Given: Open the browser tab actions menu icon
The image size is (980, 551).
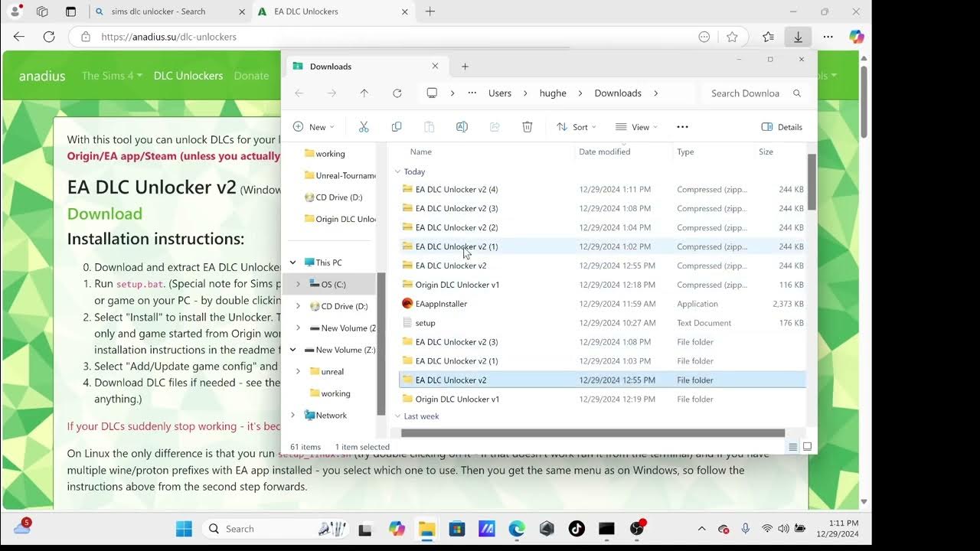Looking at the screenshot, I should point(70,11).
